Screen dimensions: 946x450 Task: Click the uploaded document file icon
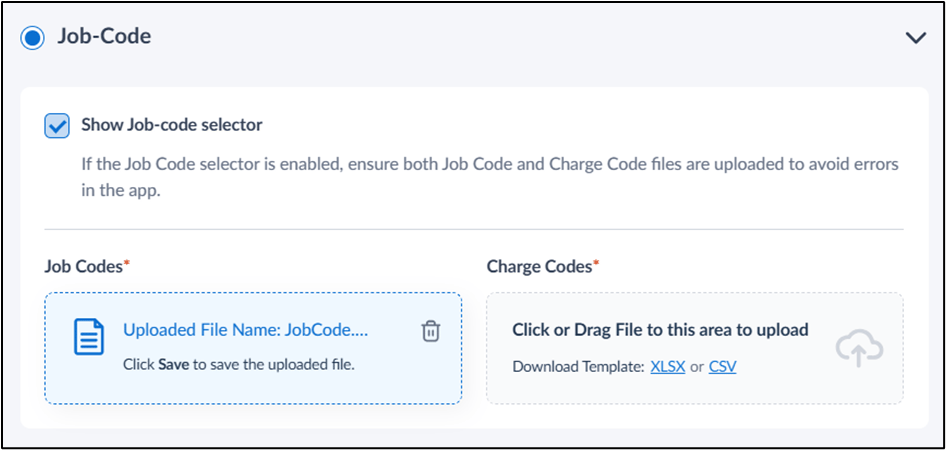point(89,337)
